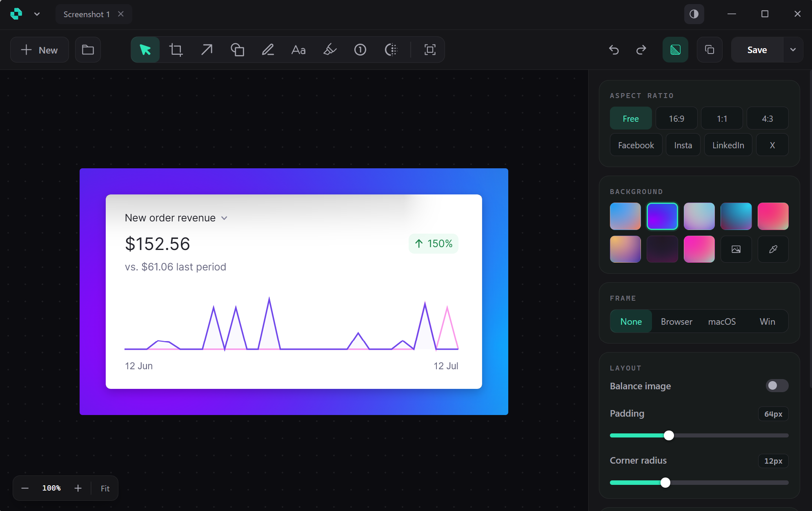Select 4:3 aspect ratio
Screen dimensions: 812x511
768,118
